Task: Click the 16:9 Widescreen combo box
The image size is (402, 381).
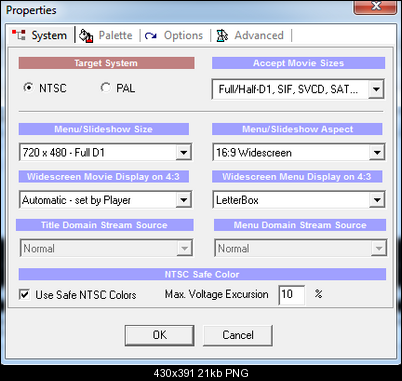Action: coord(299,152)
